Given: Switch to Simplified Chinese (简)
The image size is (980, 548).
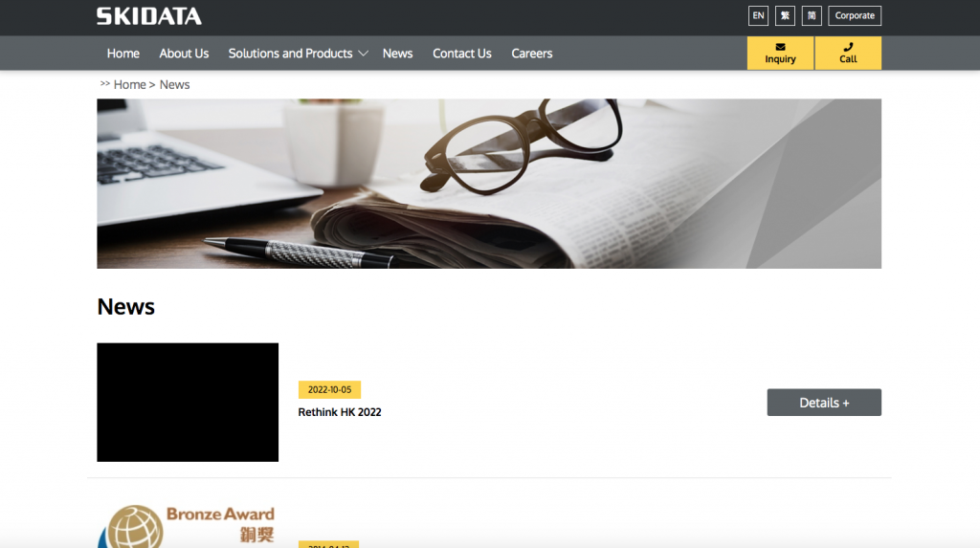Looking at the screenshot, I should coord(812,15).
